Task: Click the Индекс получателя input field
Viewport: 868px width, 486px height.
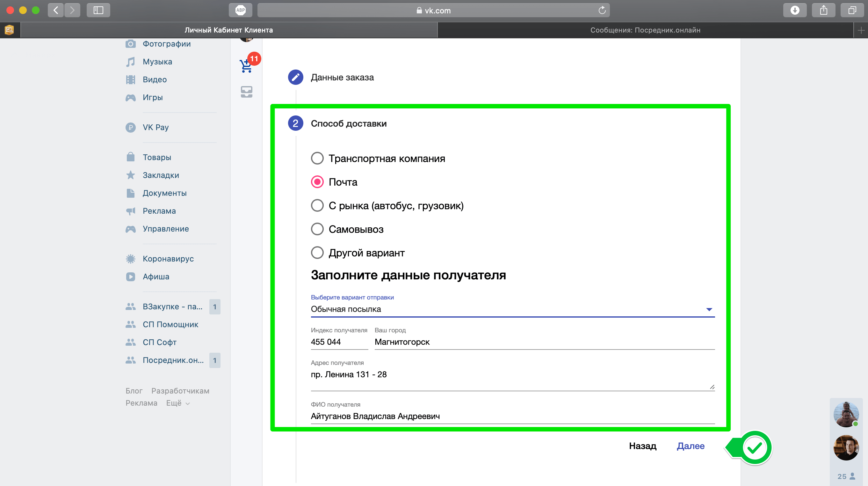Action: click(339, 342)
